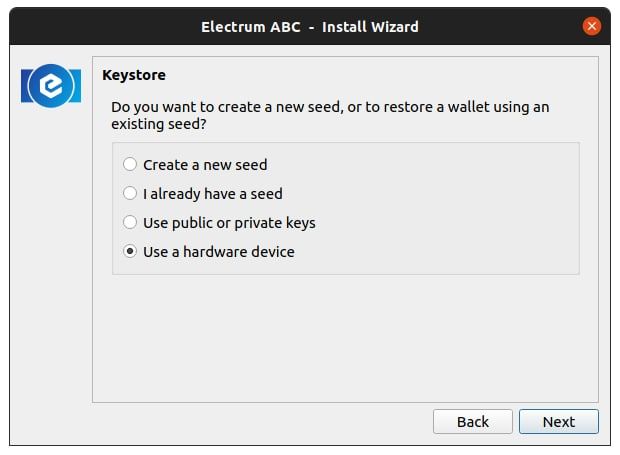Click the empty title bar left of the window title

pos(100,26)
